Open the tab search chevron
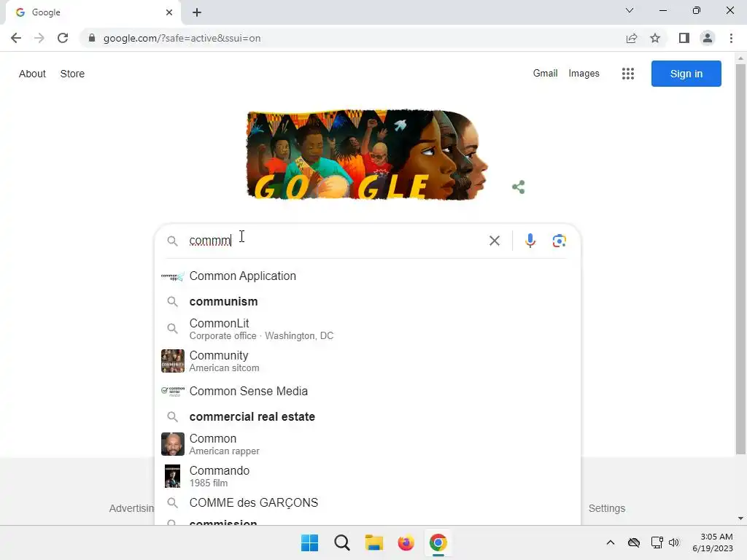The height and width of the screenshot is (560, 747). [x=630, y=10]
